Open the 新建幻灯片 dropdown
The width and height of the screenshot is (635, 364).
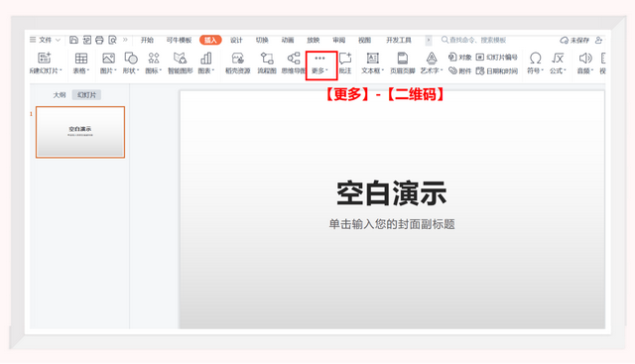coord(45,63)
